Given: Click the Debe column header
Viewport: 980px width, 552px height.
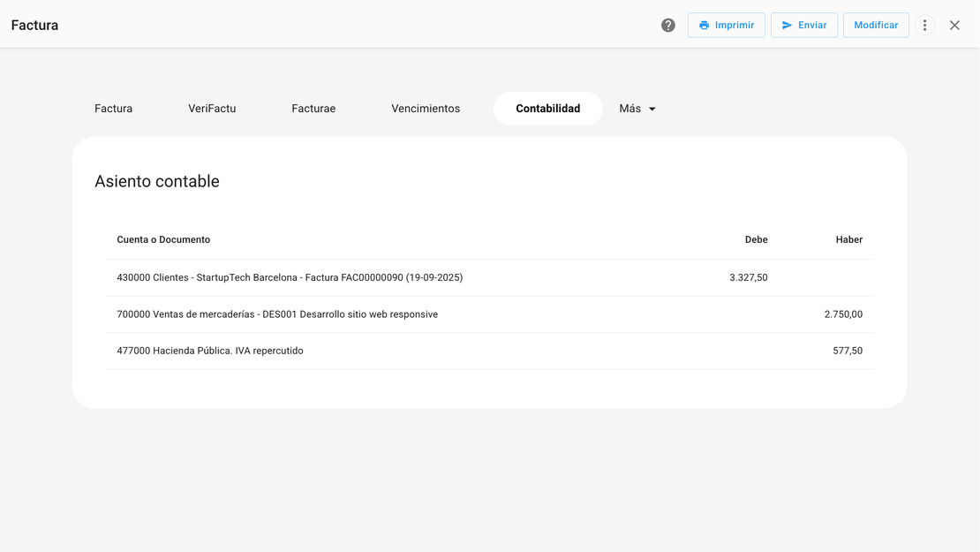Looking at the screenshot, I should click(x=756, y=239).
